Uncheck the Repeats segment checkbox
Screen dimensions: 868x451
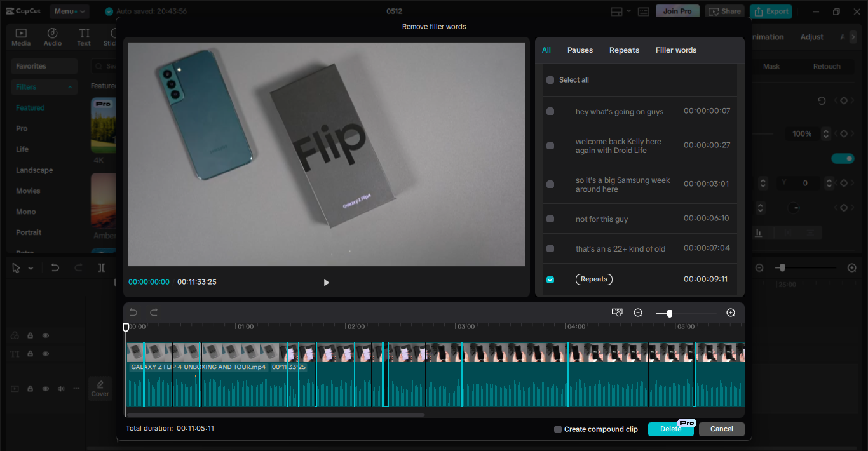550,279
